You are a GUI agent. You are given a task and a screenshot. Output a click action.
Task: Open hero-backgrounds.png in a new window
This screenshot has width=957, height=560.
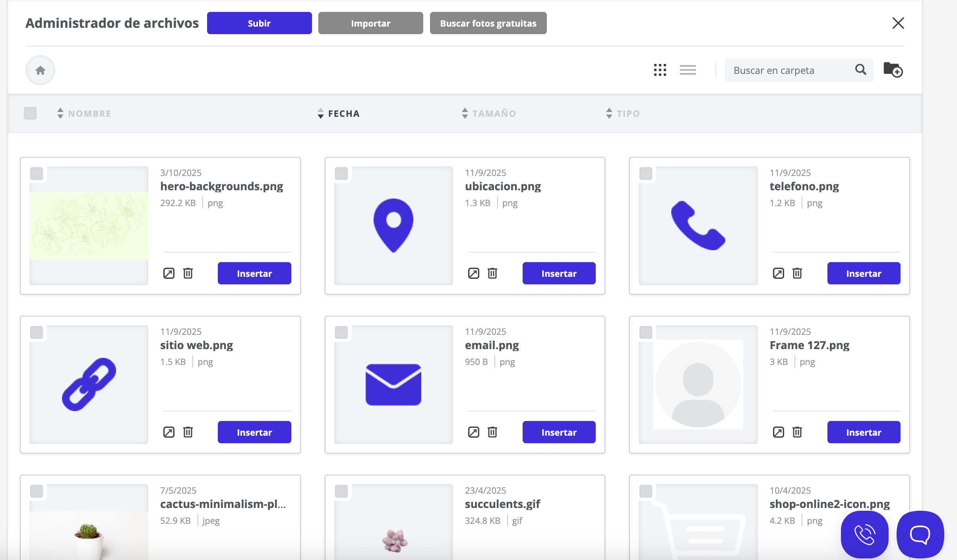tap(169, 273)
